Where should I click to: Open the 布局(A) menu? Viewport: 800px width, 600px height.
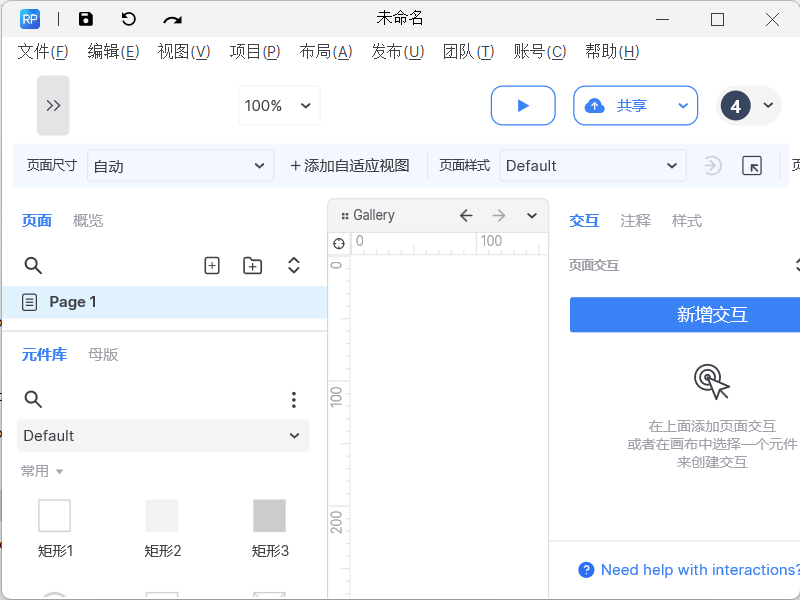click(326, 52)
